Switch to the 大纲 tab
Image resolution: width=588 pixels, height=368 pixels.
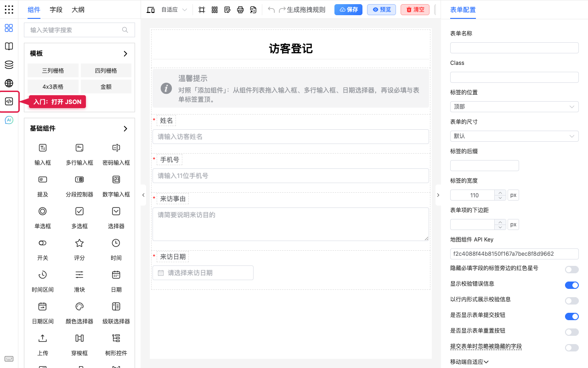pyautogui.click(x=78, y=10)
